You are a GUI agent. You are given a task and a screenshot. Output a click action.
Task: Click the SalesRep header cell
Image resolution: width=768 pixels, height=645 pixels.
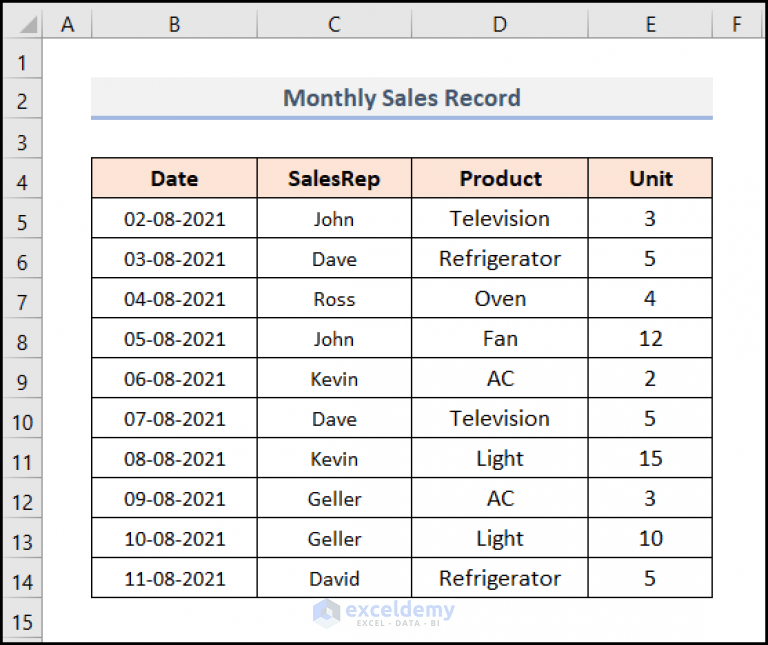334,178
